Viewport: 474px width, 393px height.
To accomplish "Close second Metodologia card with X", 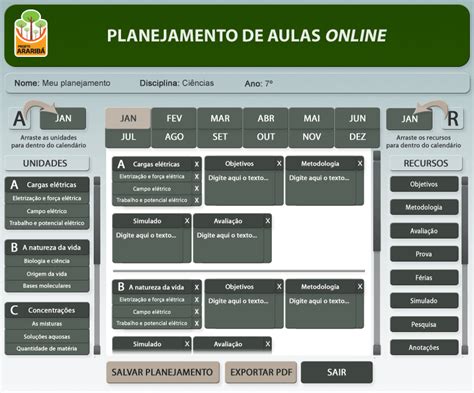I will pyautogui.click(x=360, y=287).
